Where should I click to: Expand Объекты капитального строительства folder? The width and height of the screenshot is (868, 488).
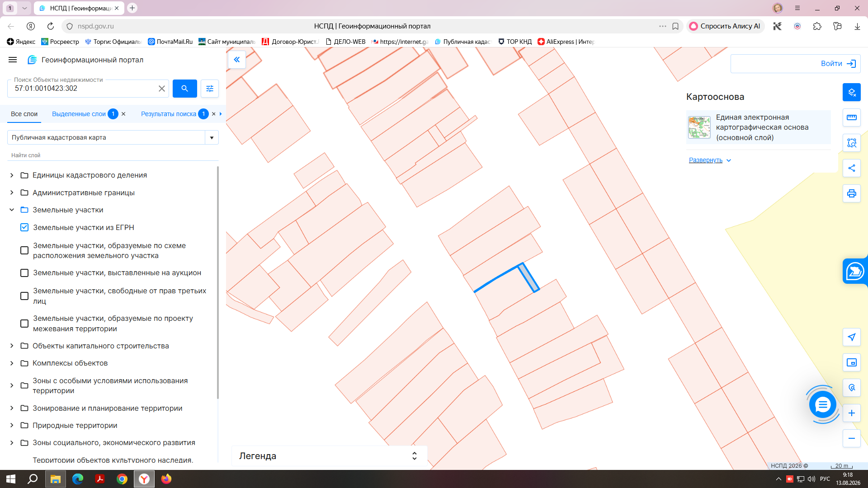(12, 346)
